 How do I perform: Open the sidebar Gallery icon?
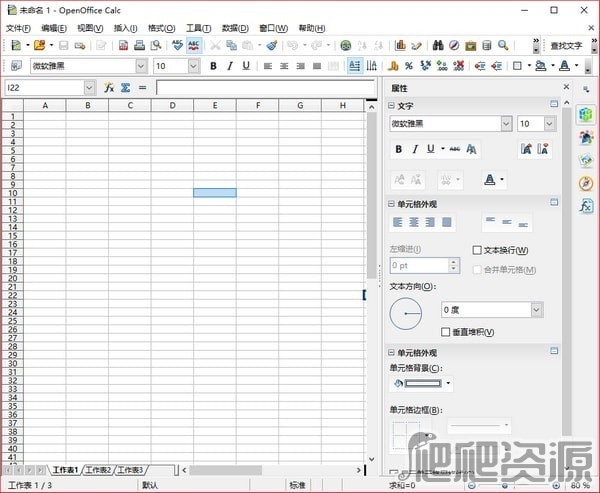(x=586, y=160)
